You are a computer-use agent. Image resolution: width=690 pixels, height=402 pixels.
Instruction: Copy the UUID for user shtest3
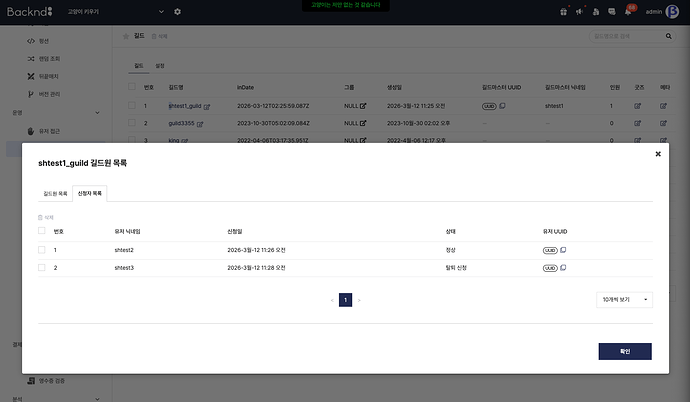(x=563, y=268)
